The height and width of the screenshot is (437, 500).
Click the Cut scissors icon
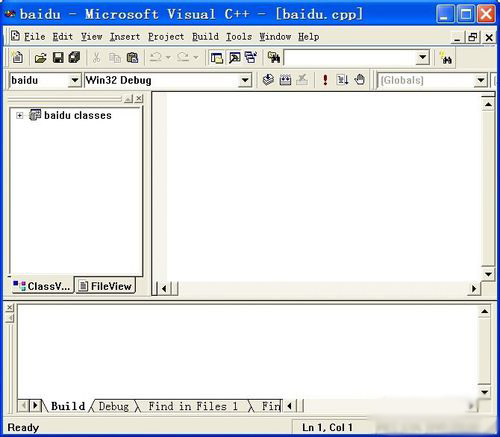97,58
